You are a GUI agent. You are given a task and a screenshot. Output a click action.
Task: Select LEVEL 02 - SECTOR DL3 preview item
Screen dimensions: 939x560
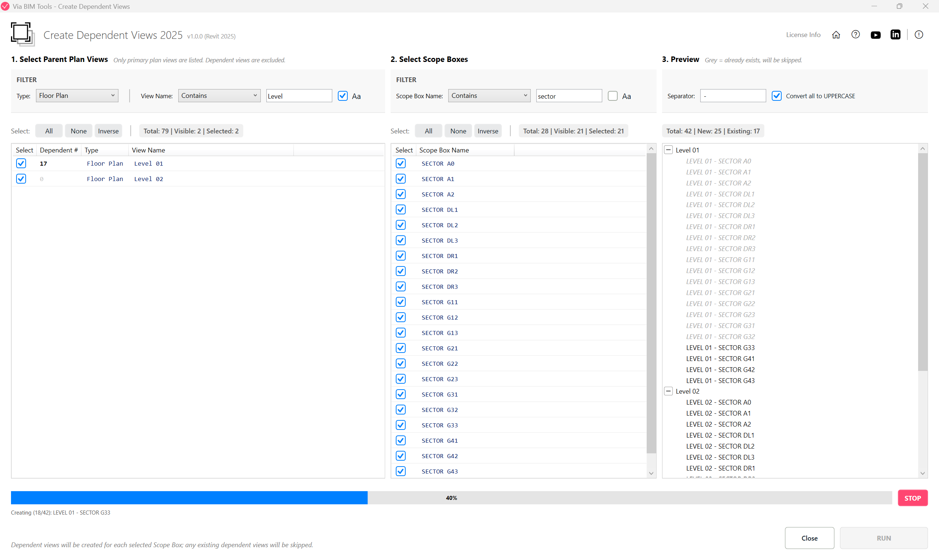tap(720, 457)
